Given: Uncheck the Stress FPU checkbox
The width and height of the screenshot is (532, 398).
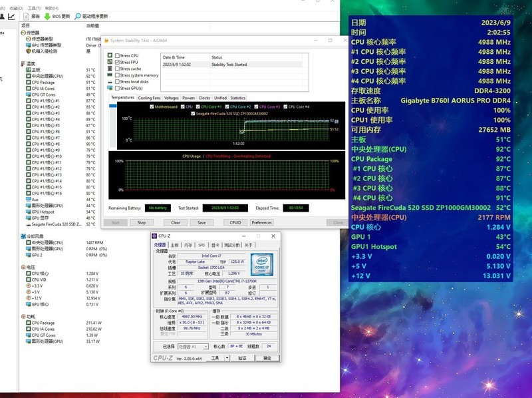Looking at the screenshot, I should point(118,63).
